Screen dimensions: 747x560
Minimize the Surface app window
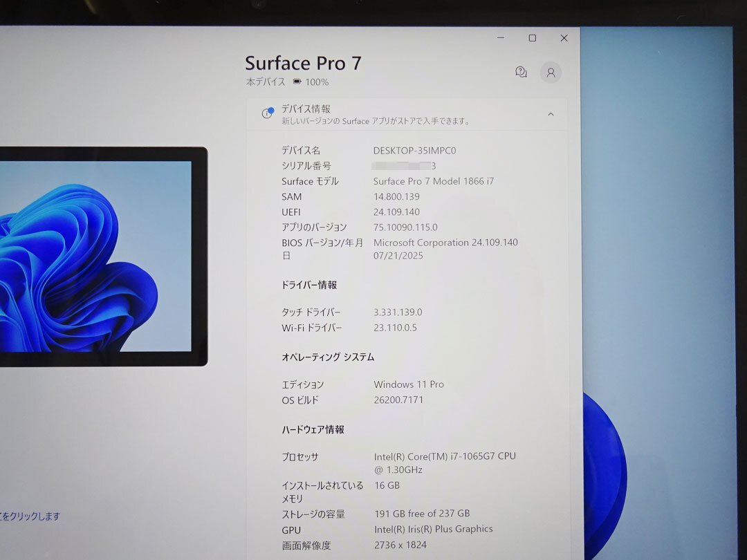(x=501, y=37)
